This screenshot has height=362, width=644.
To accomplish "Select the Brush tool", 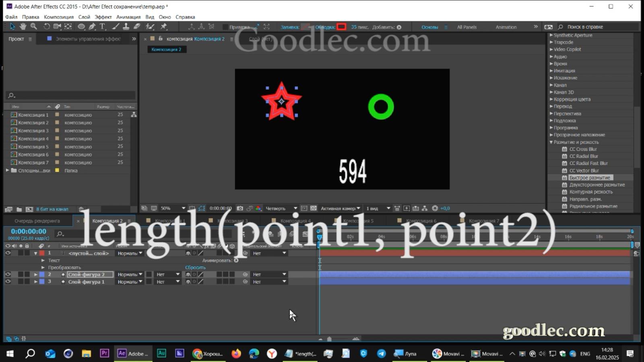I will click(116, 27).
